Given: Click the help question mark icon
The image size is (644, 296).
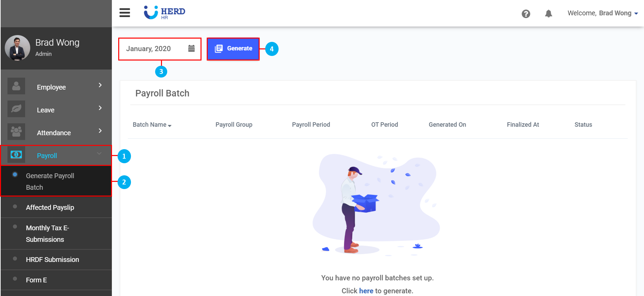Looking at the screenshot, I should tap(526, 14).
